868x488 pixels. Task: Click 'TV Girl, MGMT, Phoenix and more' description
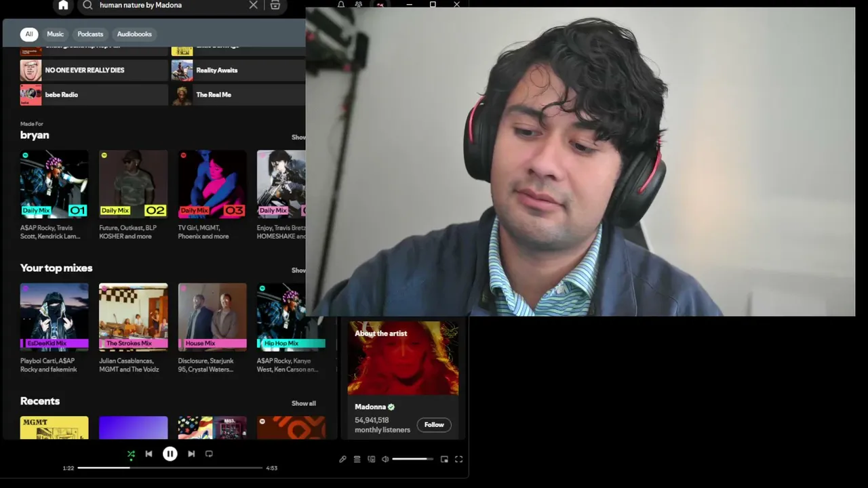pyautogui.click(x=203, y=232)
